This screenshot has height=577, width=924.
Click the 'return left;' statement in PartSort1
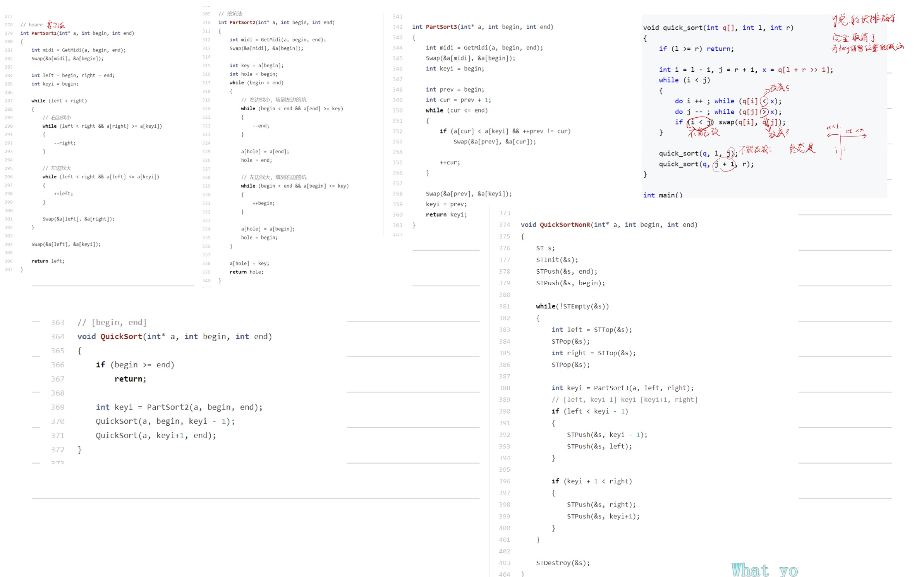tap(48, 261)
